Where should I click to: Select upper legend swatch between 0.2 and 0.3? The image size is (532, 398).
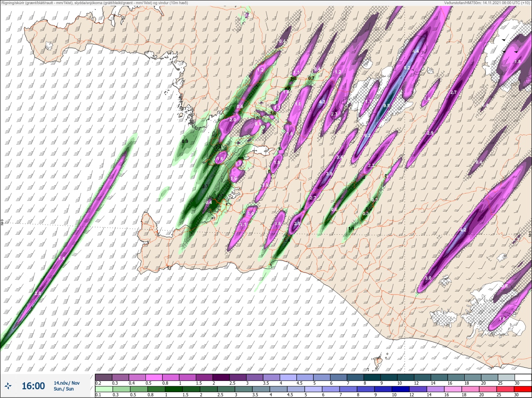(x=104, y=377)
